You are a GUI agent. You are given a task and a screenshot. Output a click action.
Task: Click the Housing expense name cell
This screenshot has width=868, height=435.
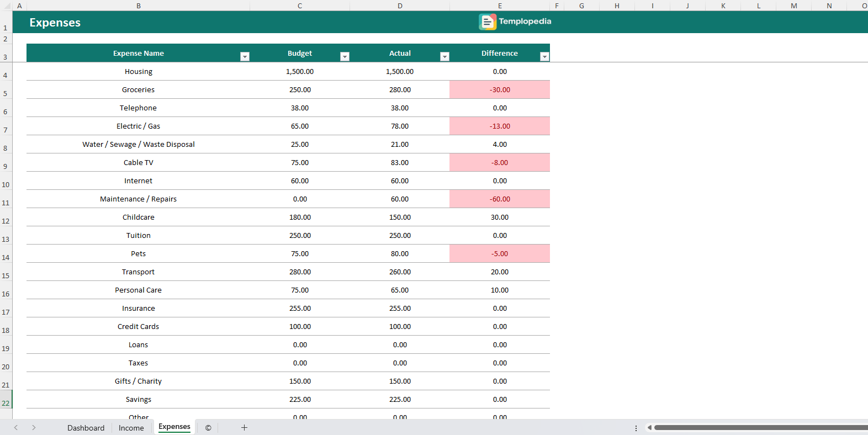(x=138, y=72)
